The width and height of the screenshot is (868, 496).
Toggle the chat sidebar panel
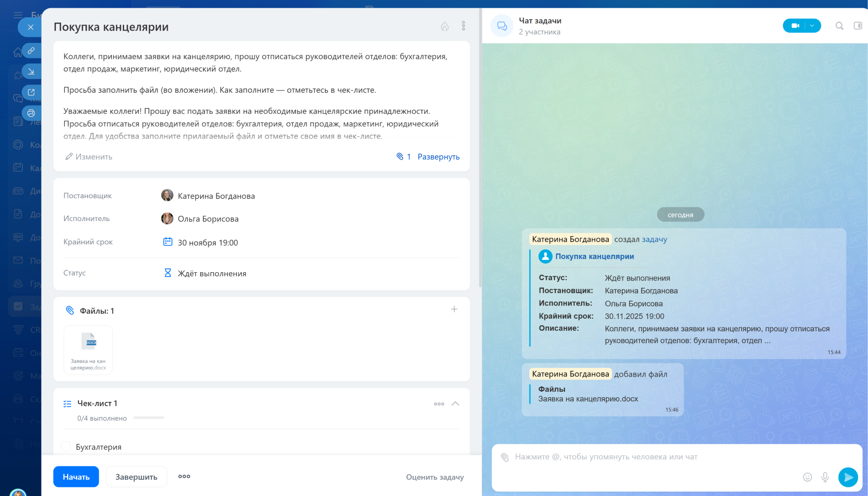tap(857, 26)
